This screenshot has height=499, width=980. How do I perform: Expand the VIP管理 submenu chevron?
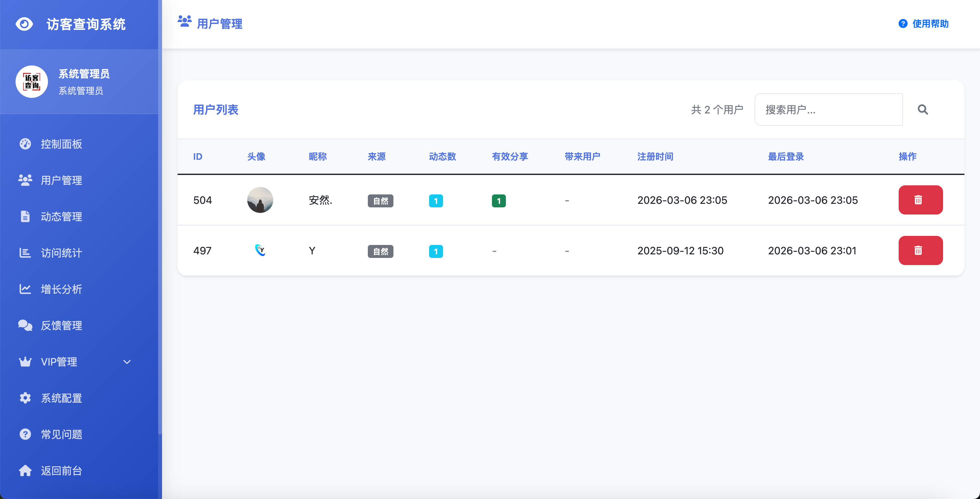127,362
